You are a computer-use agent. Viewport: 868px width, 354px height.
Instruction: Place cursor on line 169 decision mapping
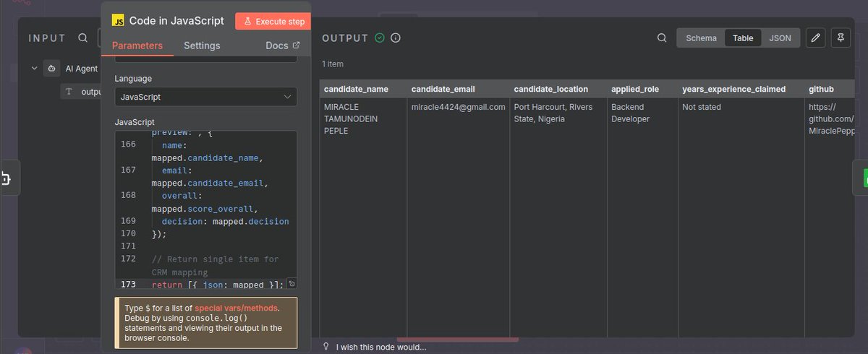tap(225, 221)
